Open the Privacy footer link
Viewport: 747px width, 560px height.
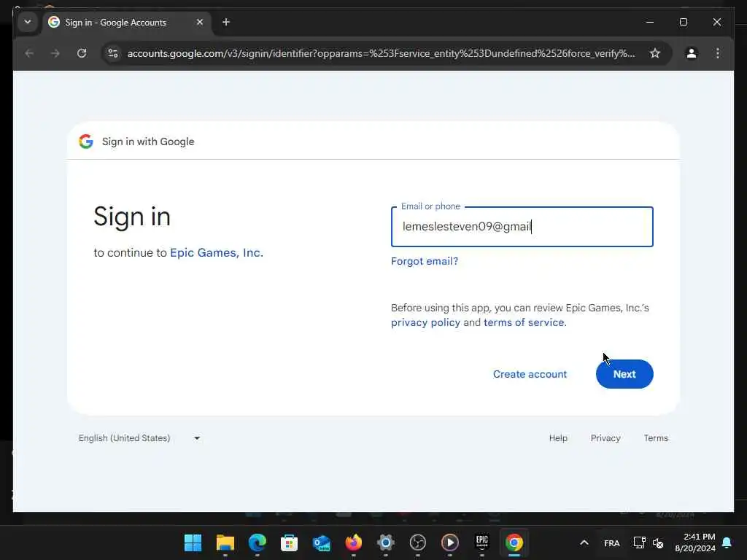point(605,438)
